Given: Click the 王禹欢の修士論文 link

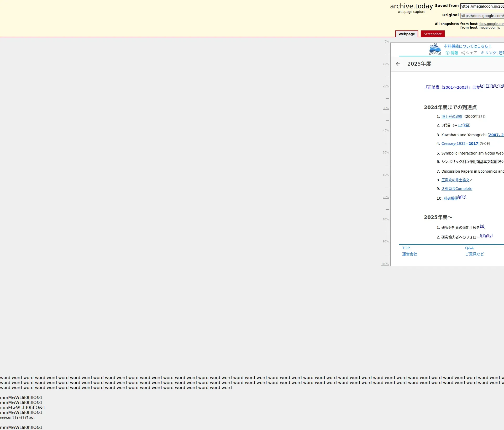Looking at the screenshot, I should (x=455, y=180).
